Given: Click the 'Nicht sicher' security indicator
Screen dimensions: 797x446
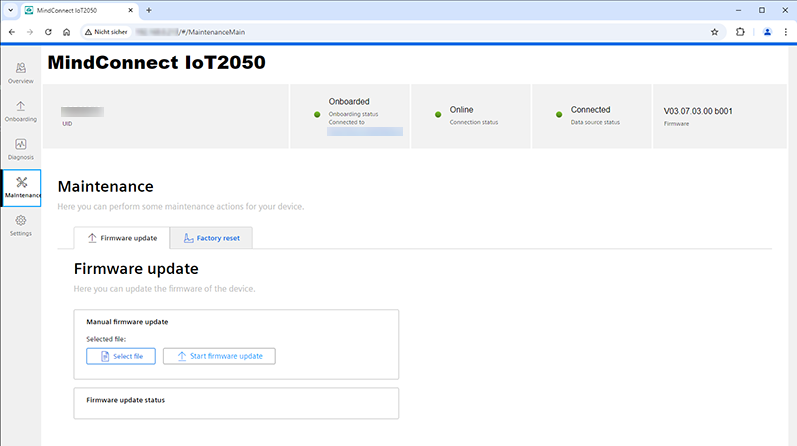Looking at the screenshot, I should pyautogui.click(x=106, y=32).
